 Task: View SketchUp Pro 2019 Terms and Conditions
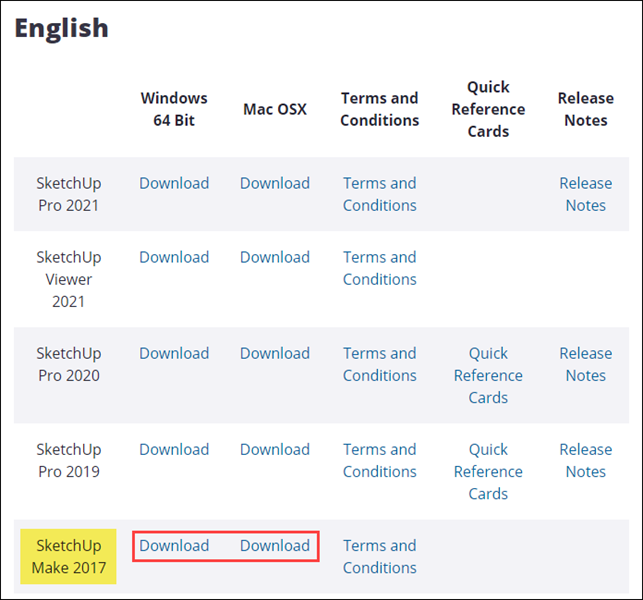click(379, 460)
